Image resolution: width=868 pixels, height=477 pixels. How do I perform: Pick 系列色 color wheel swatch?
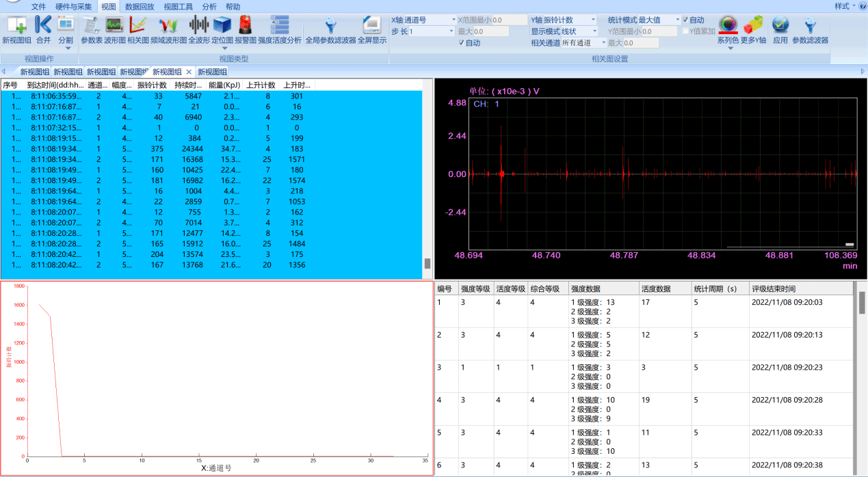728,25
